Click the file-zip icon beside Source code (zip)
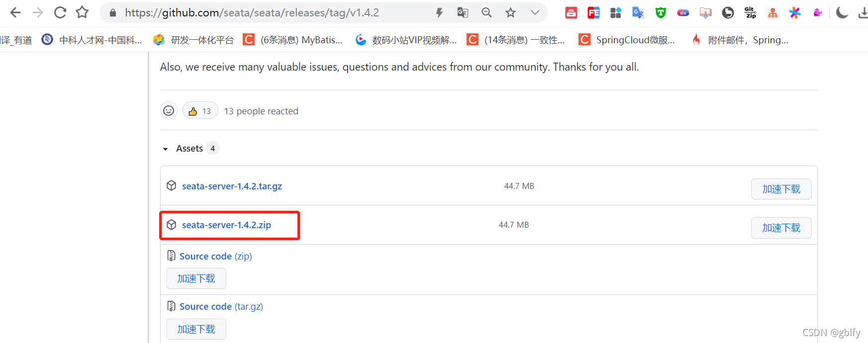This screenshot has width=868, height=343. 171,256
